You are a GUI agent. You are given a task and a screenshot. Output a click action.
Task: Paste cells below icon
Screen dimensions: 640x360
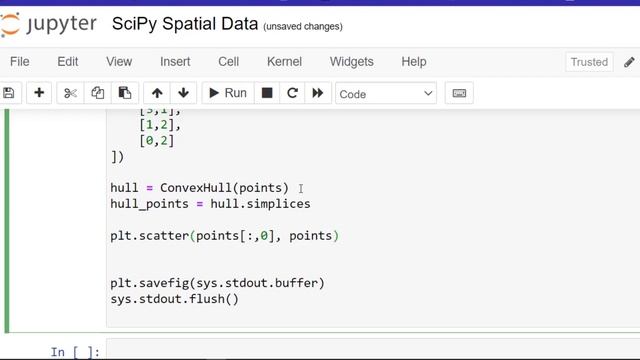click(x=124, y=93)
